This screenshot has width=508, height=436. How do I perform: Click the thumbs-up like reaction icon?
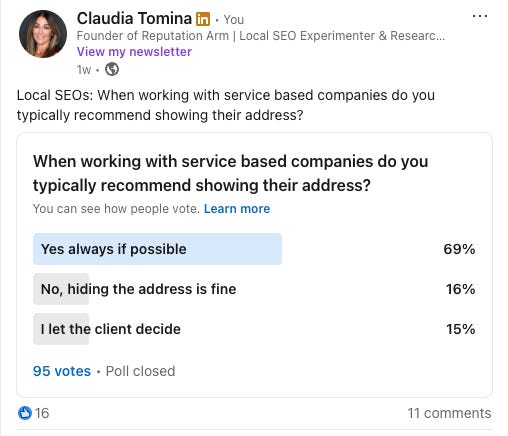pos(25,413)
